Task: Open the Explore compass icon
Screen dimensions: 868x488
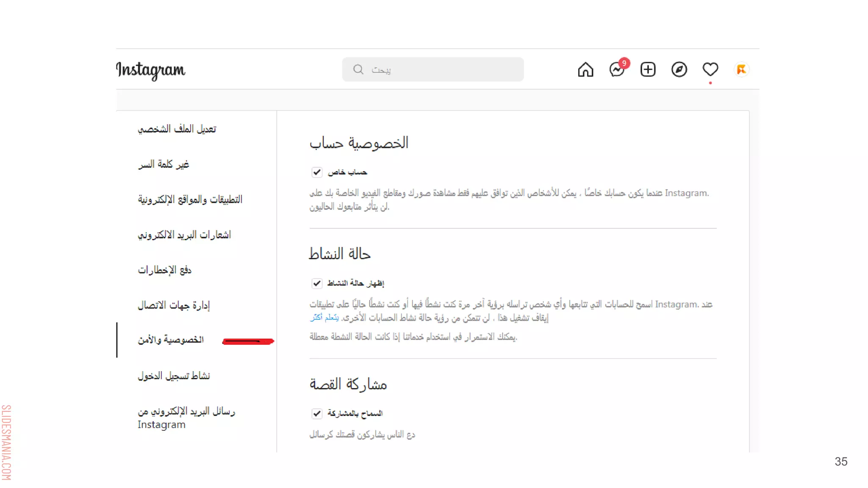Action: tap(679, 69)
